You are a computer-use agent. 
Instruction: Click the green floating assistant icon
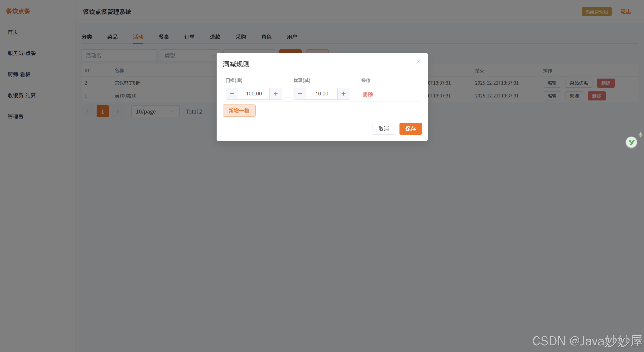(631, 142)
